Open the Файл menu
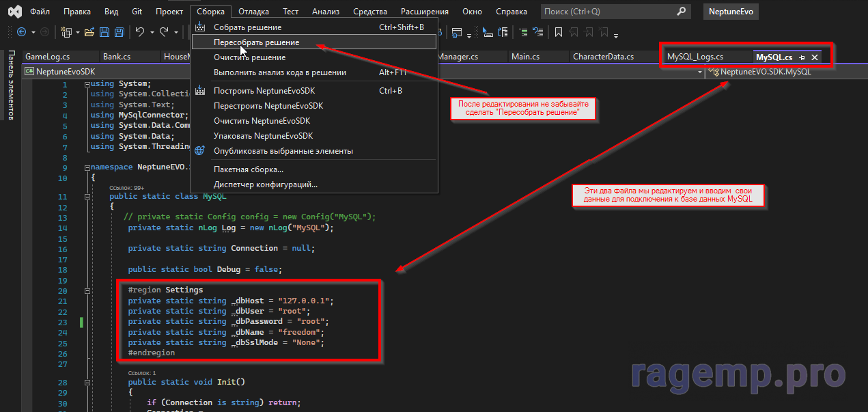This screenshot has height=412, width=868. [x=40, y=12]
